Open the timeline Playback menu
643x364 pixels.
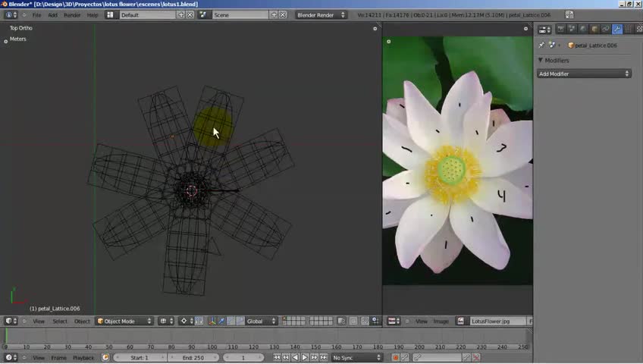[83, 357]
